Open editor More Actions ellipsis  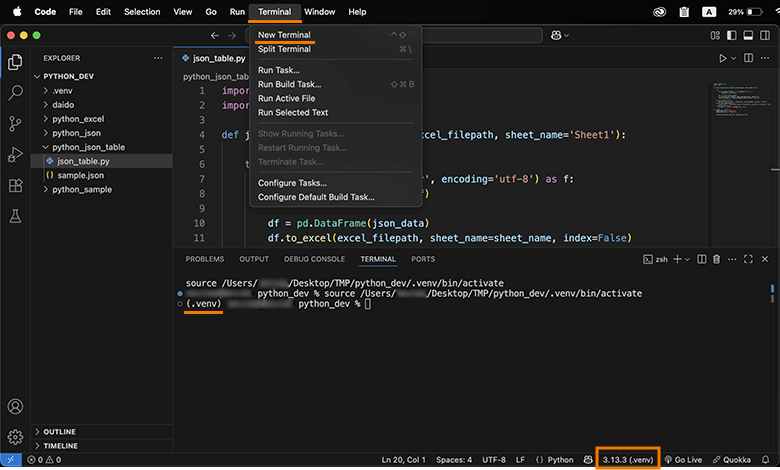765,58
